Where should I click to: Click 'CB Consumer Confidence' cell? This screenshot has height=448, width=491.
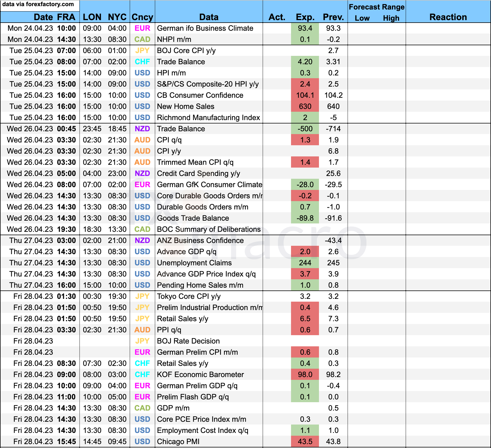click(209, 95)
